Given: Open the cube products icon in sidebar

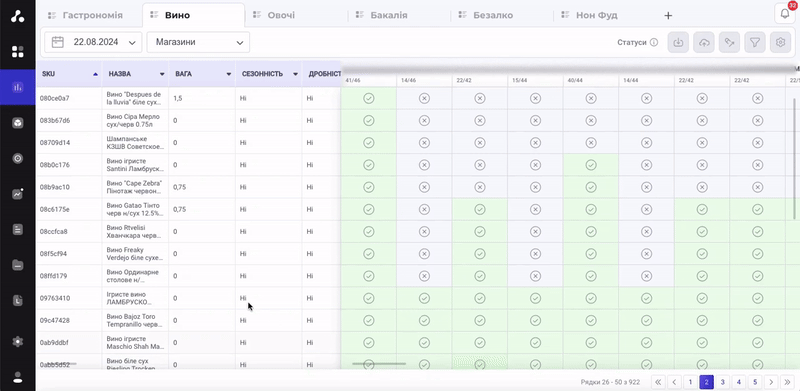Looking at the screenshot, I should (x=18, y=123).
